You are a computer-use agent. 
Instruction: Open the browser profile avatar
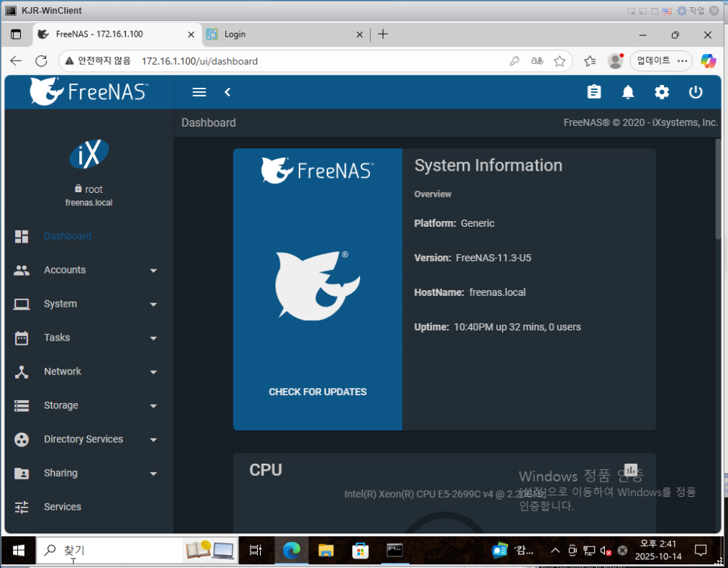coord(616,60)
